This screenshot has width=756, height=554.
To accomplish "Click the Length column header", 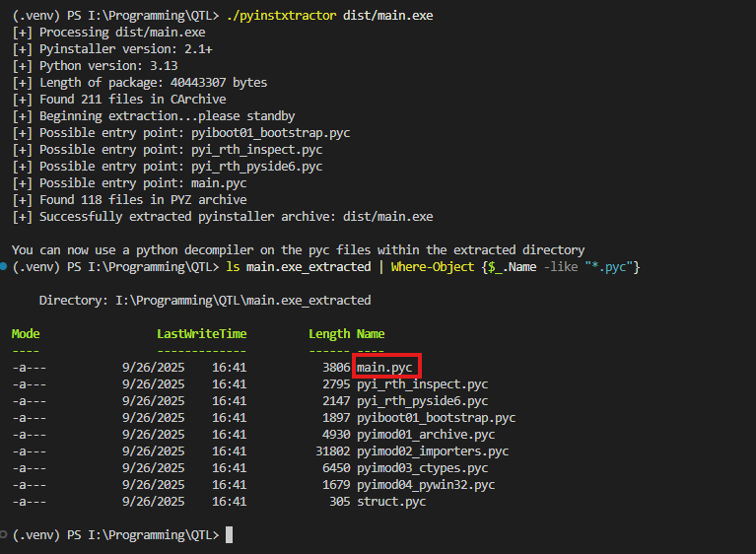I will point(329,334).
